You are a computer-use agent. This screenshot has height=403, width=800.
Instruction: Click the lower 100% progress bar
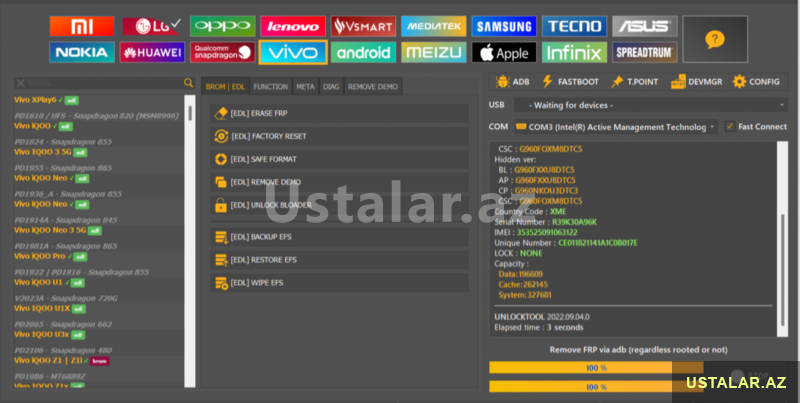[596, 387]
